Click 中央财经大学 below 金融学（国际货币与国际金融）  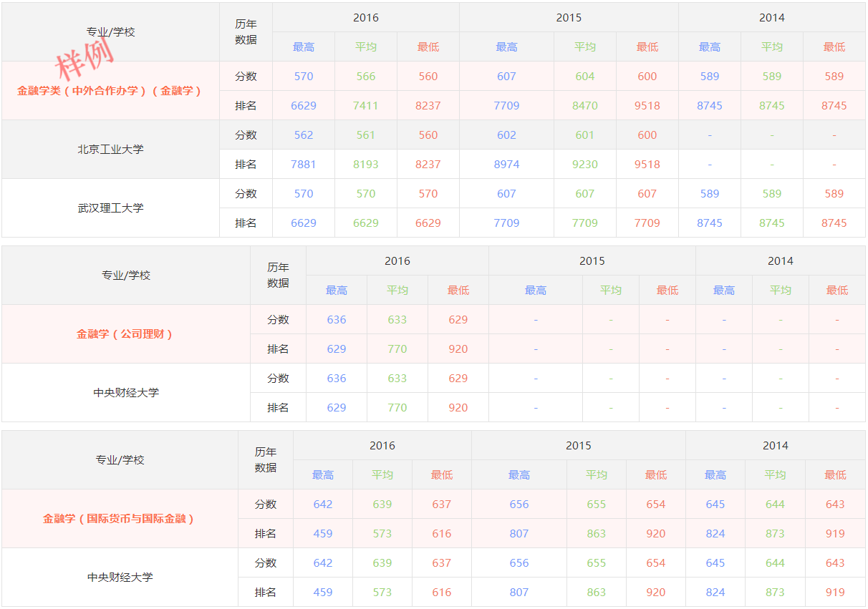coord(120,578)
